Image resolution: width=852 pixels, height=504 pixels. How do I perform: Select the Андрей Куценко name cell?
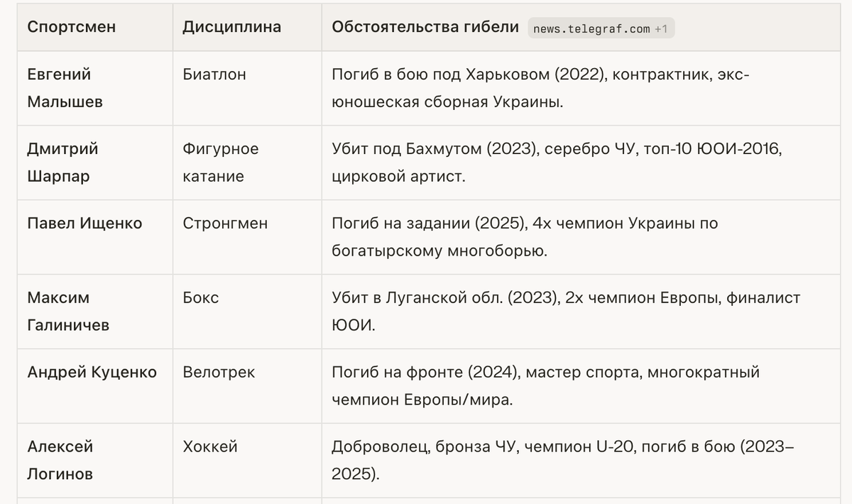[x=92, y=373]
